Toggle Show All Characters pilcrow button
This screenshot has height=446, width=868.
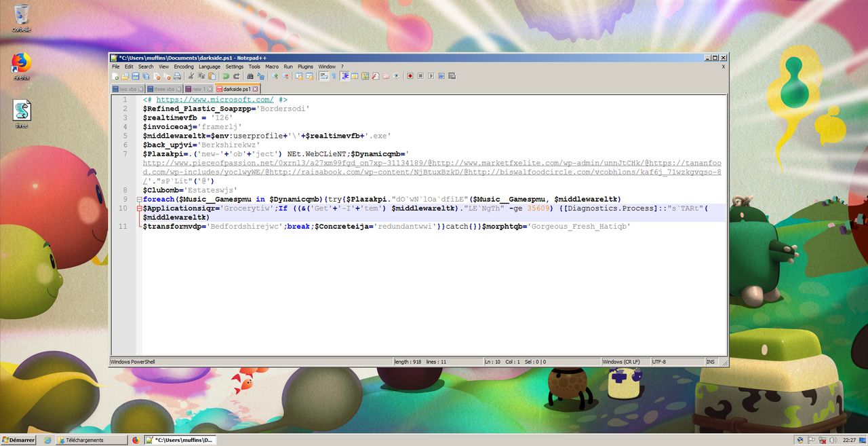point(334,76)
